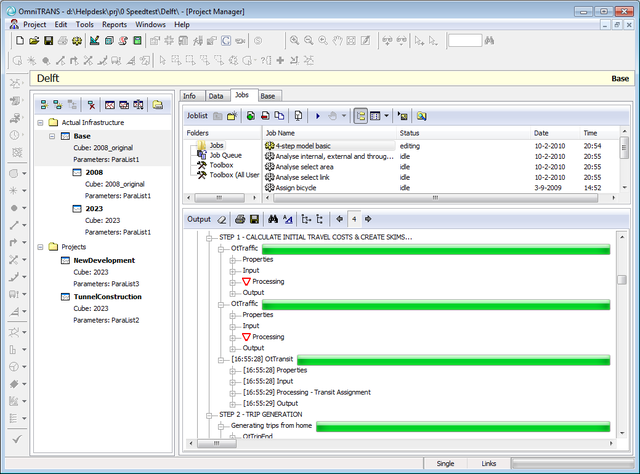Open the Help menu
This screenshot has height=474, width=640.
[182, 24]
